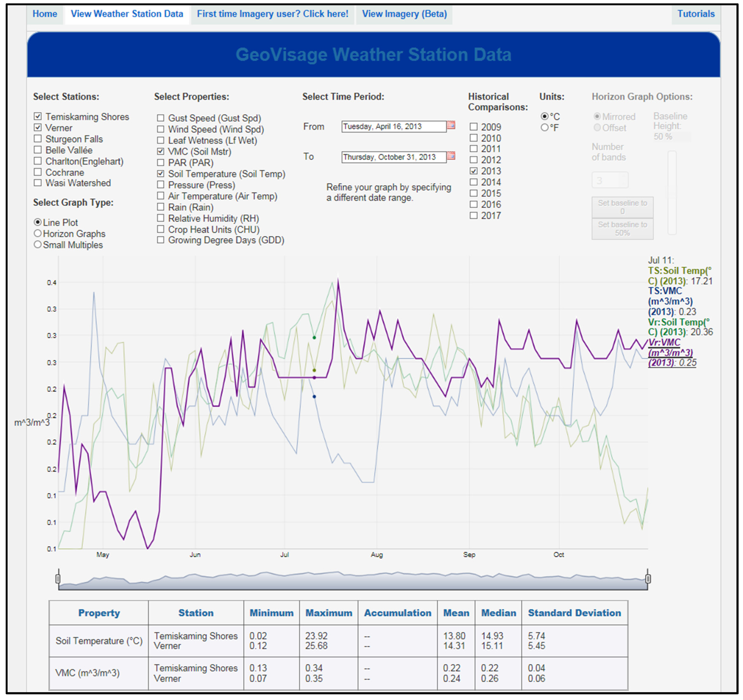Click TS:VMC legend entry
Viewport: 743px width, 700px height.
(672, 301)
